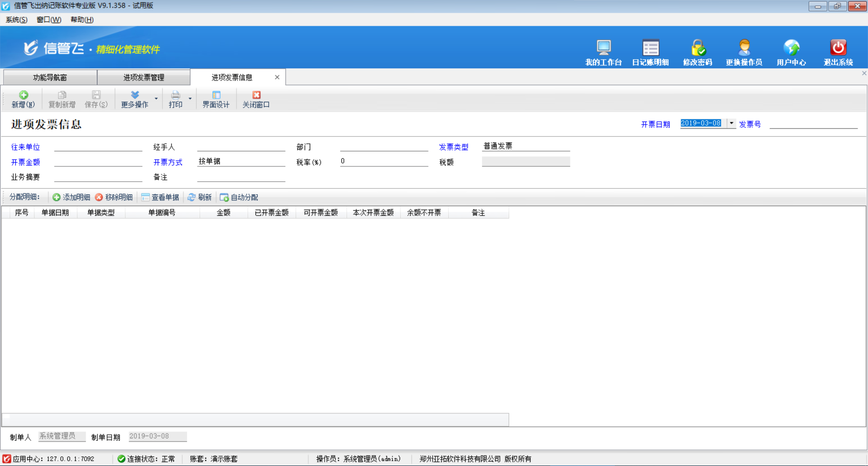Image resolution: width=868 pixels, height=466 pixels.
Task: Expand the 更多操作 dropdown arrow
Action: 156,99
